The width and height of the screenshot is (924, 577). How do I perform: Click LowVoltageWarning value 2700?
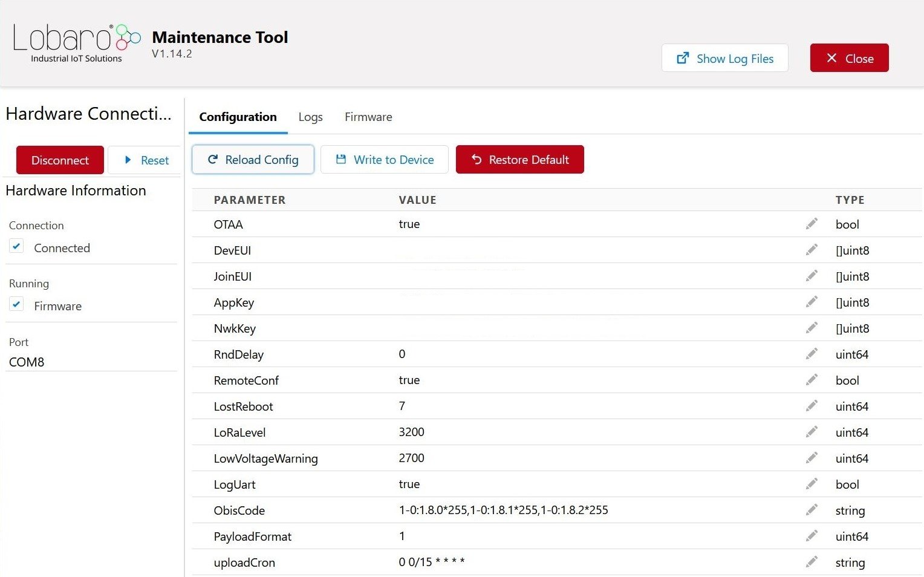point(411,458)
